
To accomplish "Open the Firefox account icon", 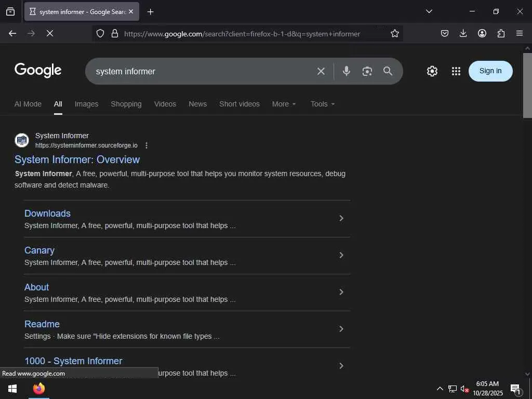I will tap(482, 33).
